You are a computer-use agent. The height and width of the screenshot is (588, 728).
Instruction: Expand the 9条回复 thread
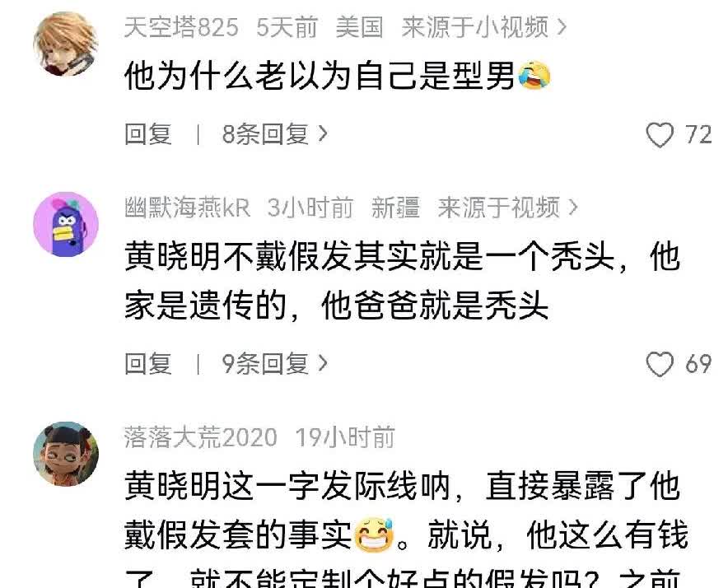(x=274, y=363)
